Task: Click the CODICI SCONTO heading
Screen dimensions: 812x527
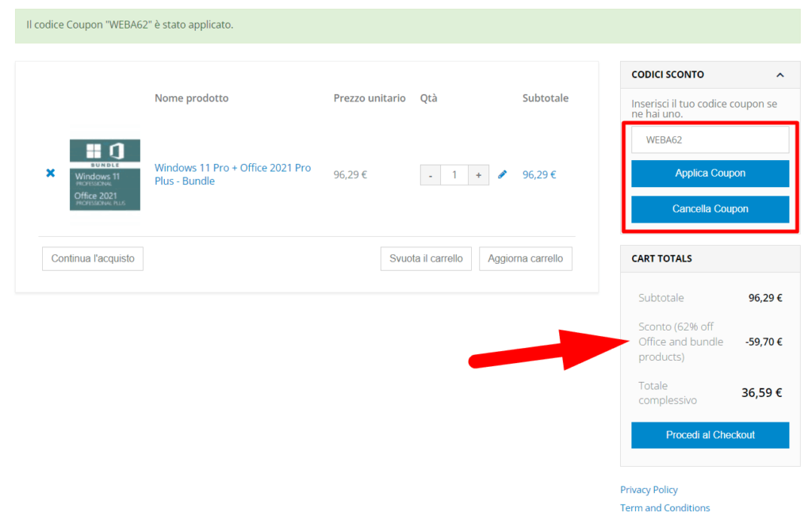Action: (x=668, y=74)
